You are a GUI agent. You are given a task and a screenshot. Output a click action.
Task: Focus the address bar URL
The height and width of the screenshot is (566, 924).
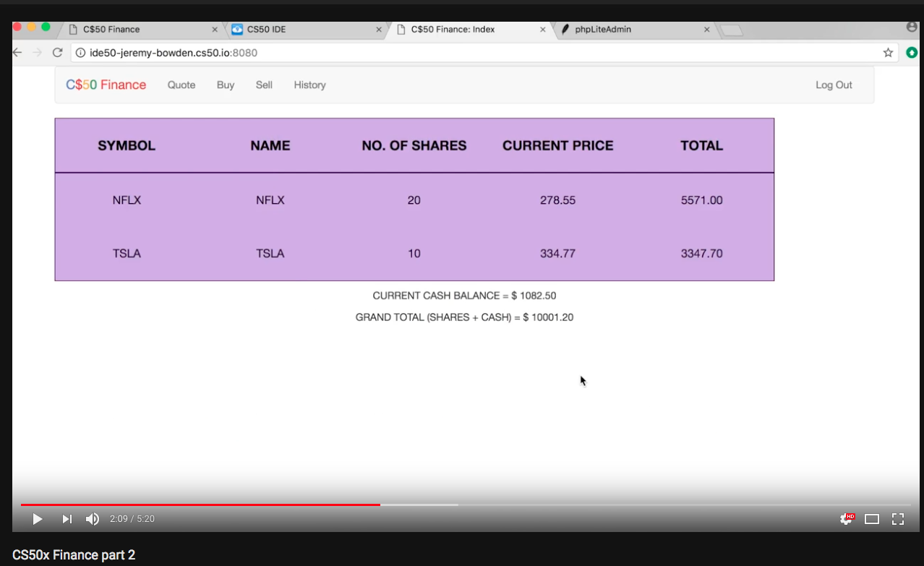pyautogui.click(x=173, y=53)
